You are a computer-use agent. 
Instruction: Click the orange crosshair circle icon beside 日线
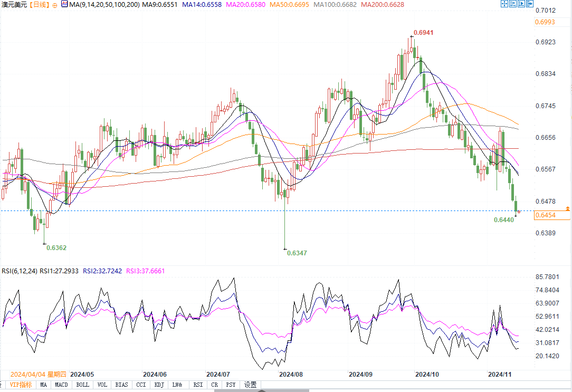tap(55, 5)
